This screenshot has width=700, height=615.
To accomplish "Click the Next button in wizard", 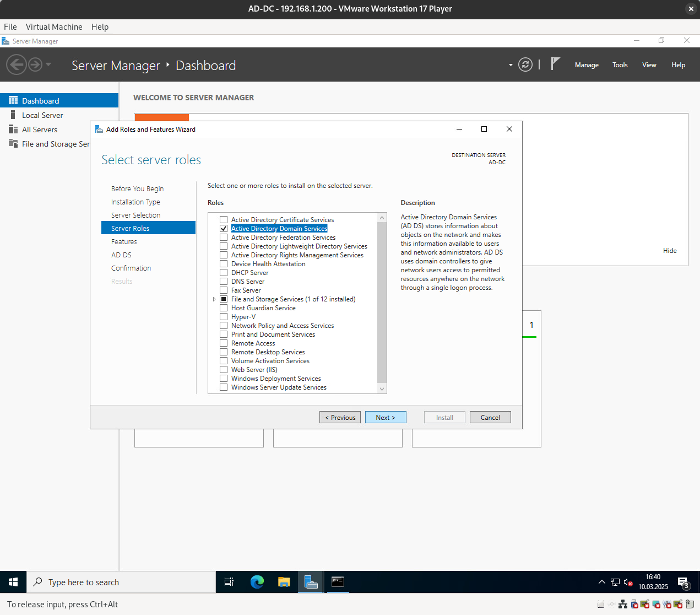I will [386, 418].
